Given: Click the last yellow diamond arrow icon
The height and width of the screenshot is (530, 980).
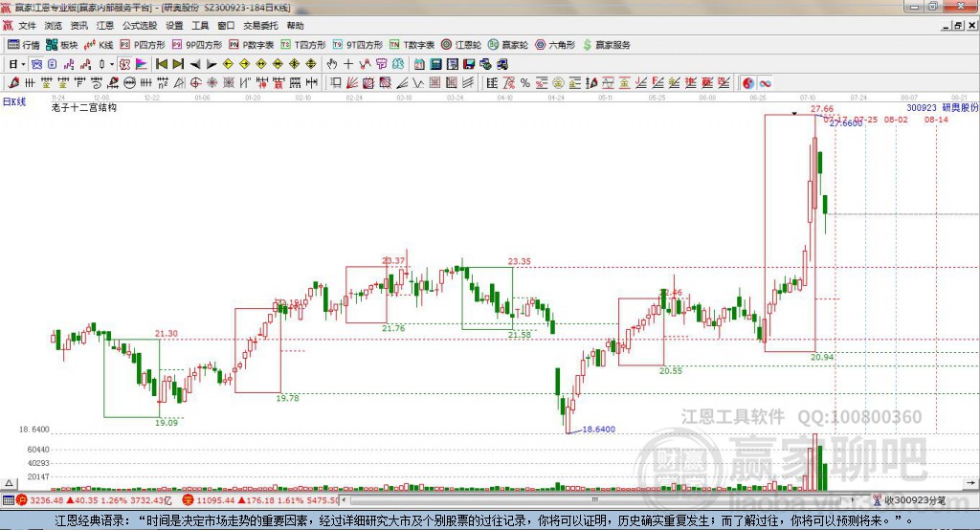Looking at the screenshot, I should tap(311, 64).
